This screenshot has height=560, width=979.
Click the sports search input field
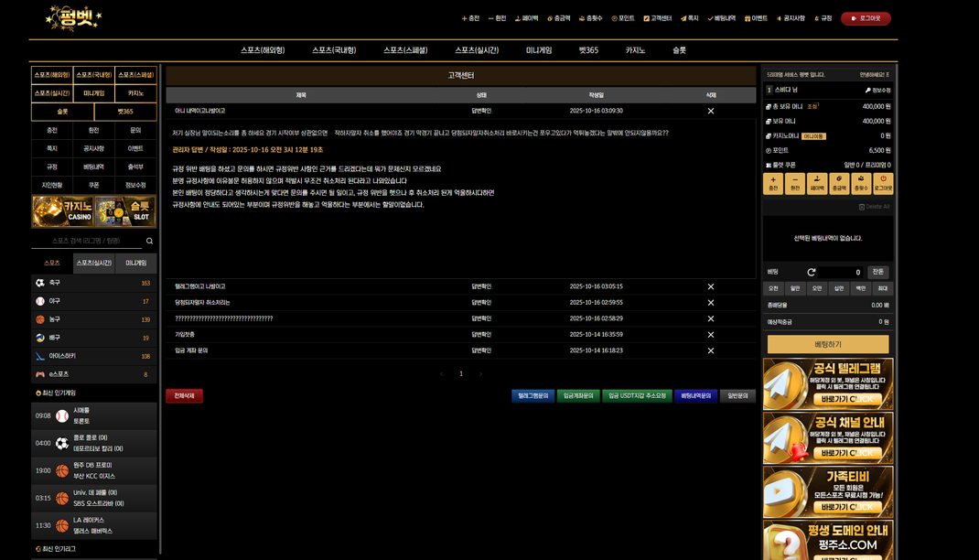(86, 242)
